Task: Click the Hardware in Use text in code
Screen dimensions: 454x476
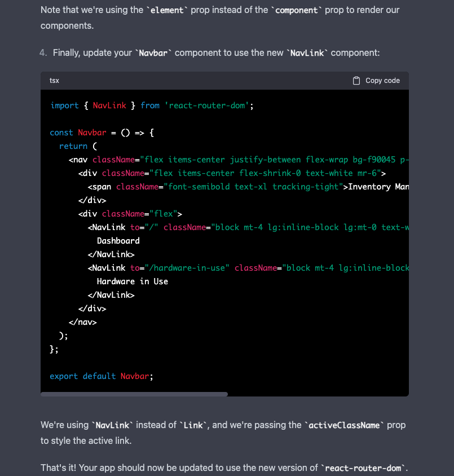Action: tap(133, 282)
